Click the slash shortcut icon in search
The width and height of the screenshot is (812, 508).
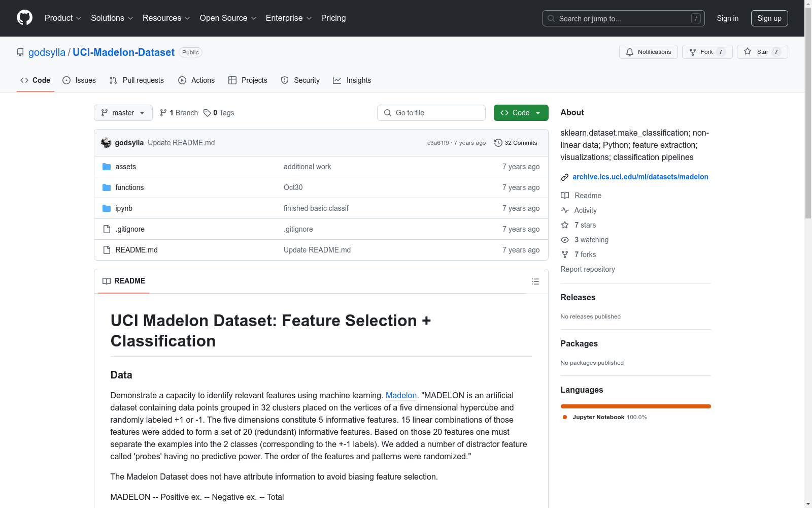696,18
